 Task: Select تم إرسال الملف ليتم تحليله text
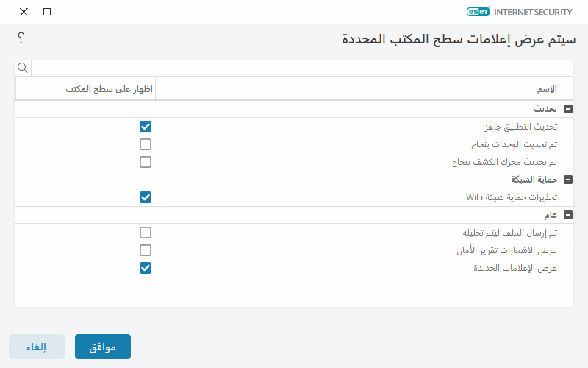[x=509, y=233]
